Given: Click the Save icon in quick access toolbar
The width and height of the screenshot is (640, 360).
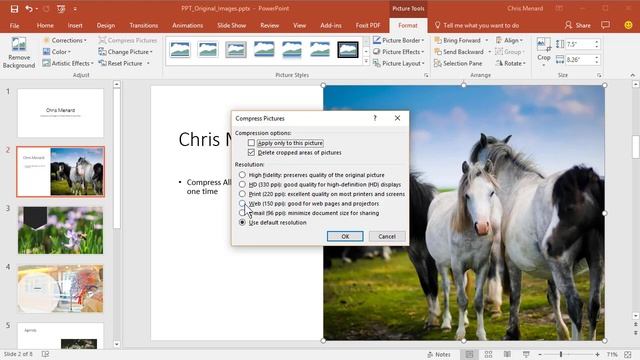Looking at the screenshot, I should click(14, 9).
